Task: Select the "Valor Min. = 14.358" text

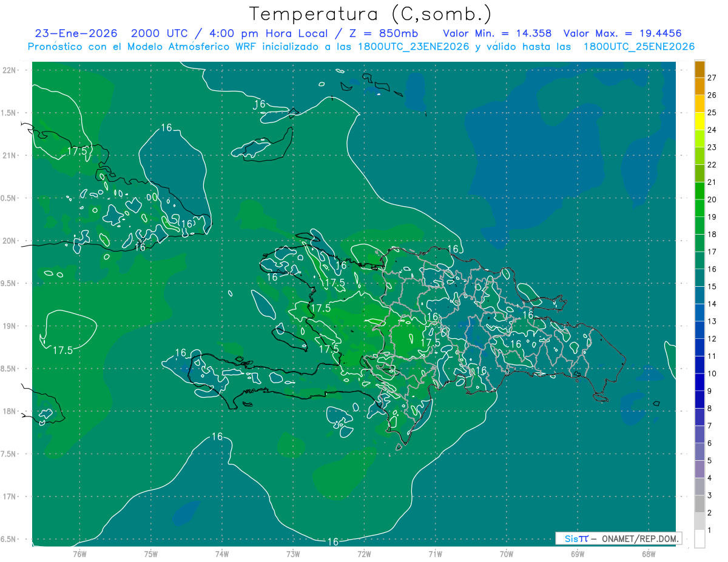Action: (x=497, y=33)
